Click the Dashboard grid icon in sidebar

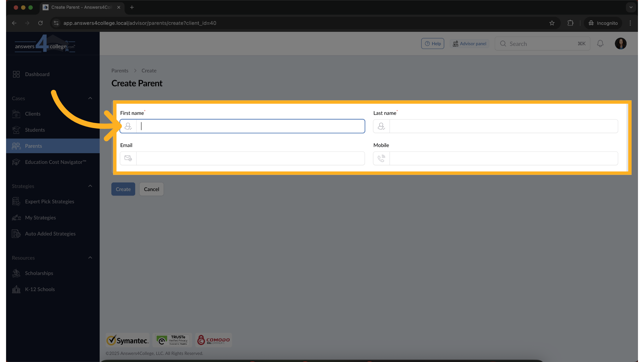click(16, 74)
